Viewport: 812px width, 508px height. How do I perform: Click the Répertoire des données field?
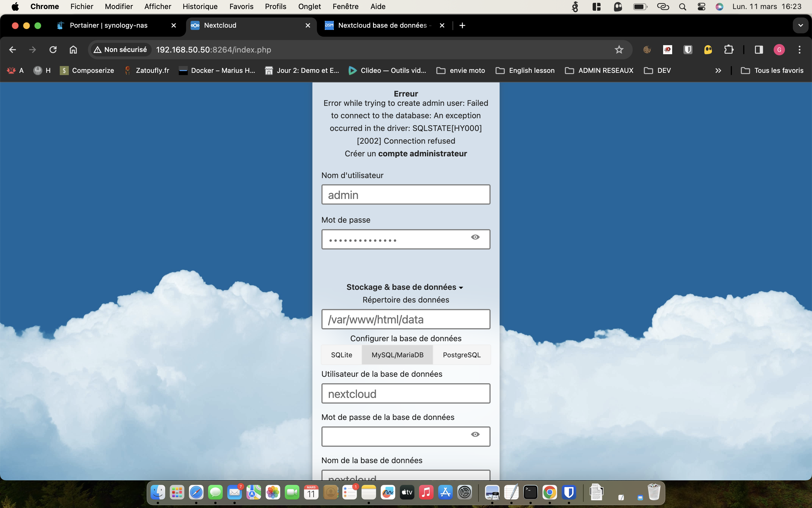406,319
